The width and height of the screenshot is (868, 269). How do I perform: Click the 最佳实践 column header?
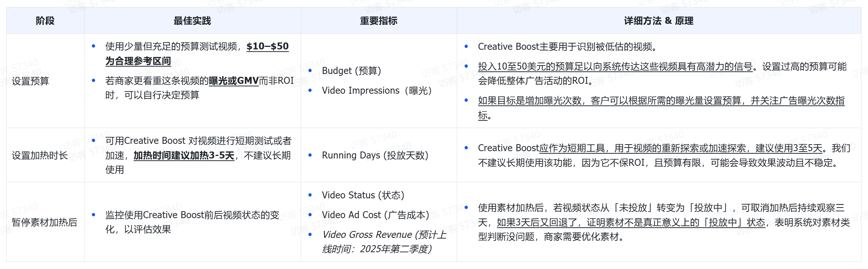192,21
